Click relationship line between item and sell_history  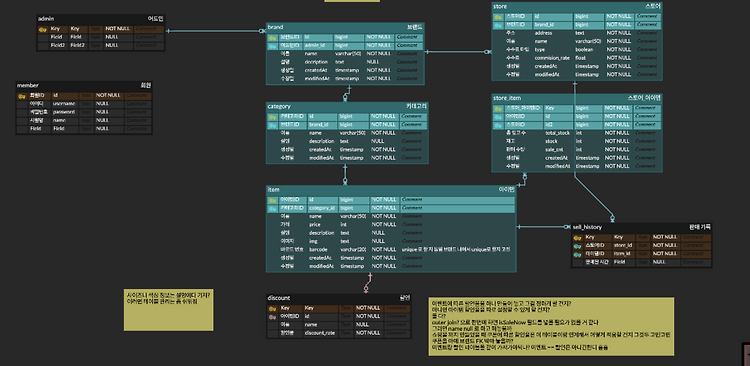(544, 227)
